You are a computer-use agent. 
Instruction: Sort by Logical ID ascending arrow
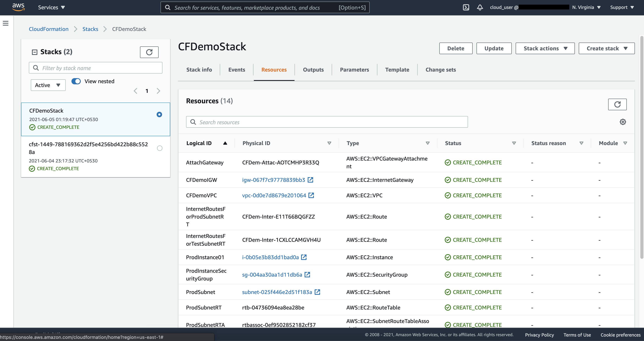[x=225, y=143]
